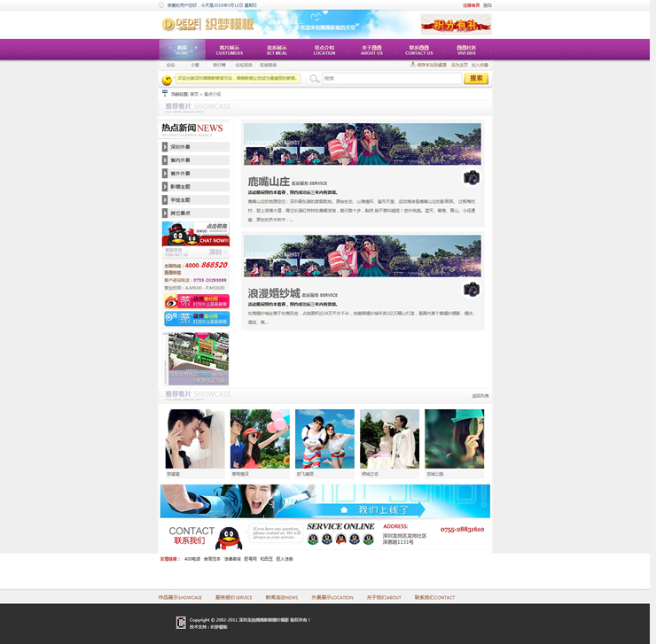Select the SET MEAL navigation tab
This screenshot has height=644, width=656.
coord(277,50)
